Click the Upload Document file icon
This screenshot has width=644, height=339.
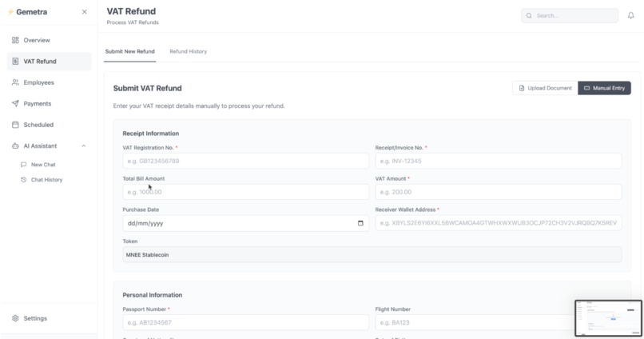522,88
